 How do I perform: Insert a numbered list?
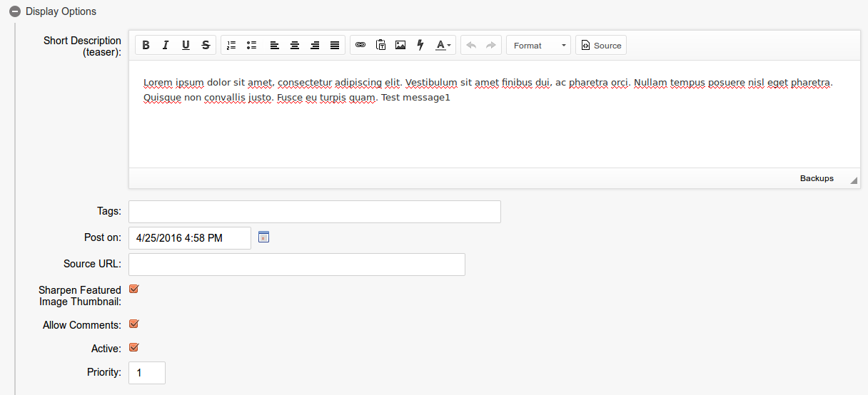click(x=231, y=46)
